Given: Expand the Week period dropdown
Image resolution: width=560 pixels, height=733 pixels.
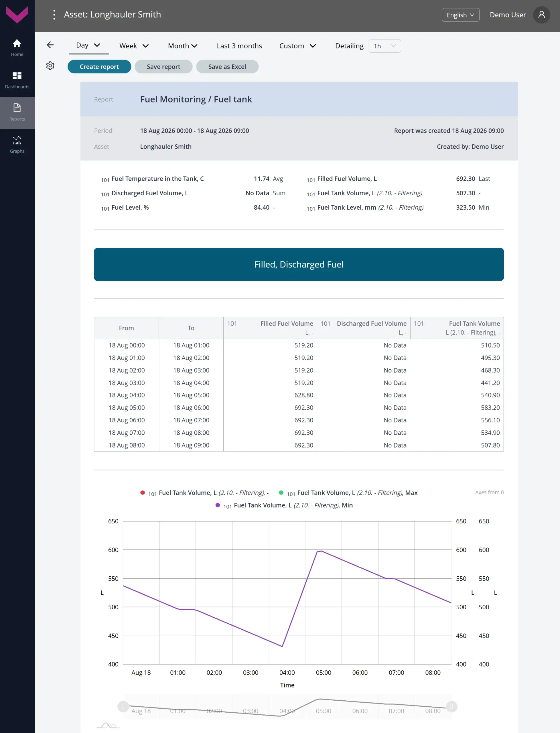Looking at the screenshot, I should [x=134, y=46].
